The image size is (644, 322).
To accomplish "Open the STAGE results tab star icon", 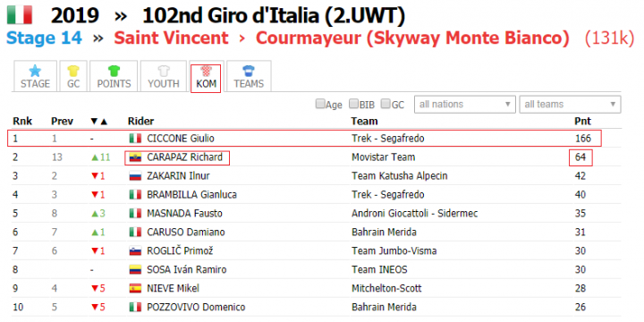I will (35, 71).
